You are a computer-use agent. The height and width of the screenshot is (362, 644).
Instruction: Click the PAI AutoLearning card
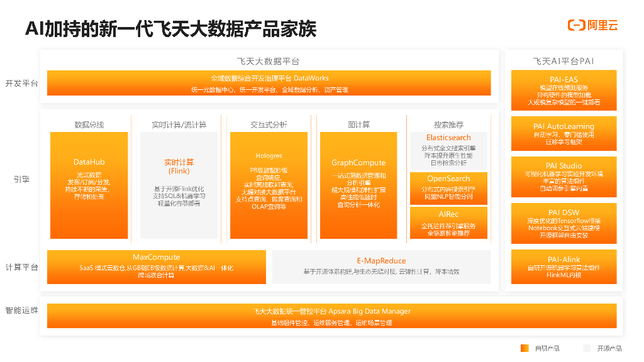[x=564, y=133]
